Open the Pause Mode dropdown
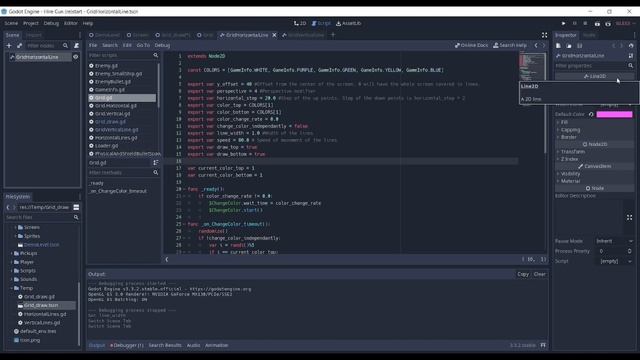The image size is (640, 360). (615, 241)
